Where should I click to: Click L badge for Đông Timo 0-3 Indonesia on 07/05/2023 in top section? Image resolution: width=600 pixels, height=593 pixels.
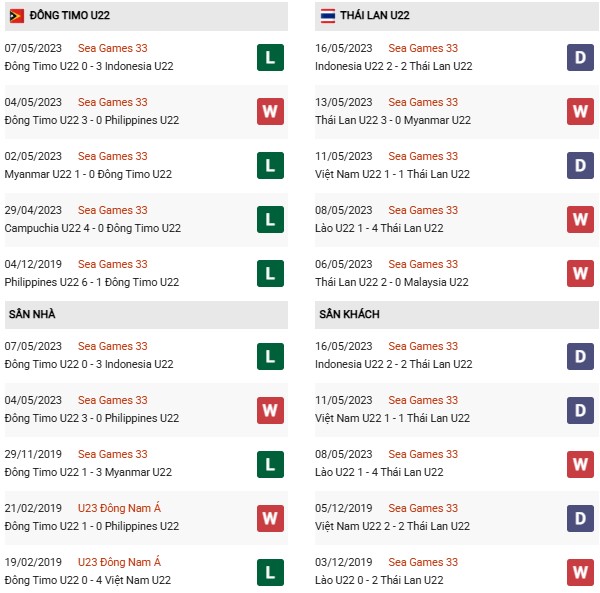tap(270, 57)
